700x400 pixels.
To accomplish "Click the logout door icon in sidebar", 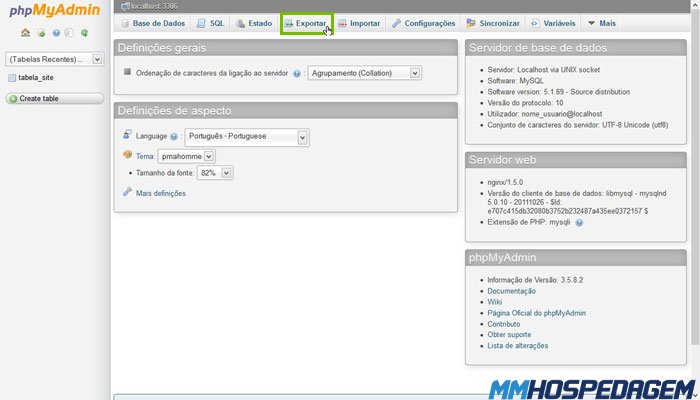I will point(41,33).
